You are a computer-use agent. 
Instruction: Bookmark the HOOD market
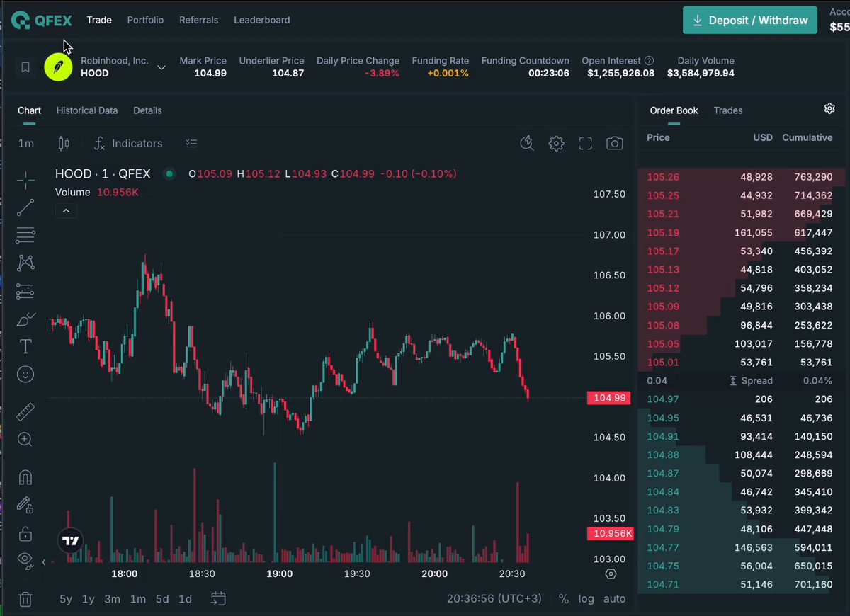click(x=25, y=67)
